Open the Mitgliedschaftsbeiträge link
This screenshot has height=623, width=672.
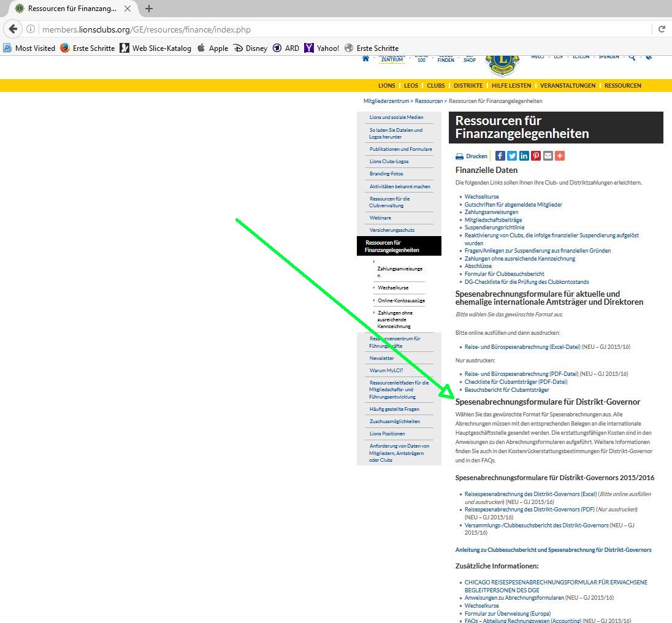pyautogui.click(x=493, y=220)
